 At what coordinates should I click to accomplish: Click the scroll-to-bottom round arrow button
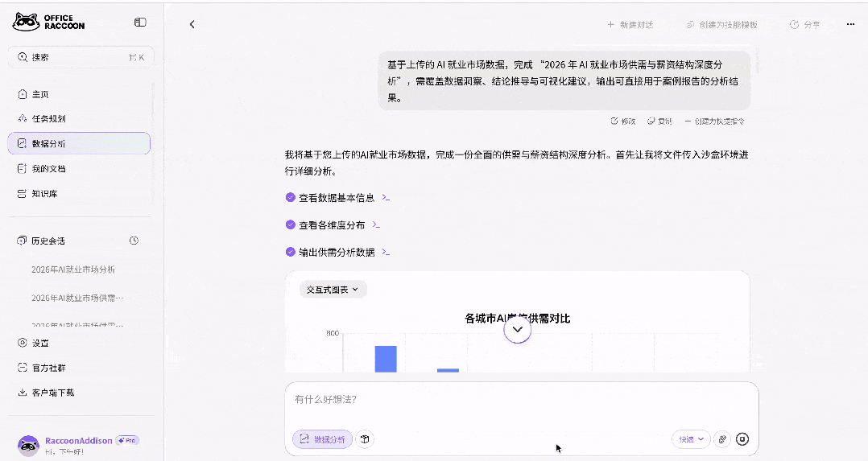click(518, 329)
